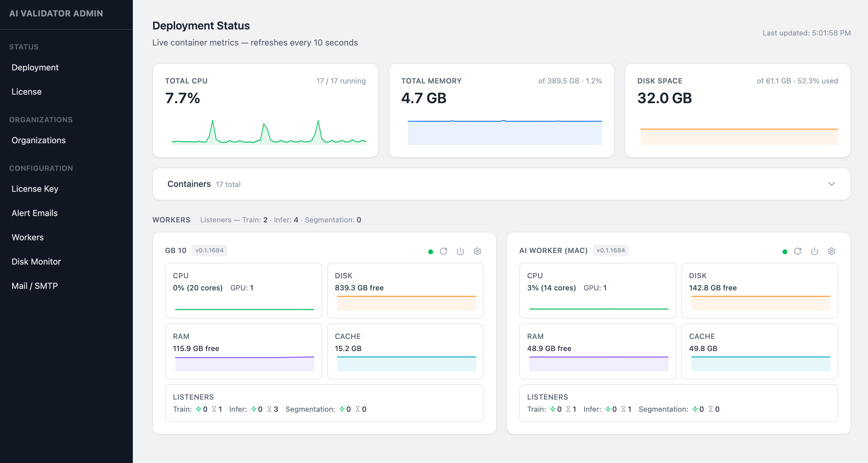This screenshot has height=463, width=868.
Task: Click the GB 10 worker name label
Action: pos(176,250)
